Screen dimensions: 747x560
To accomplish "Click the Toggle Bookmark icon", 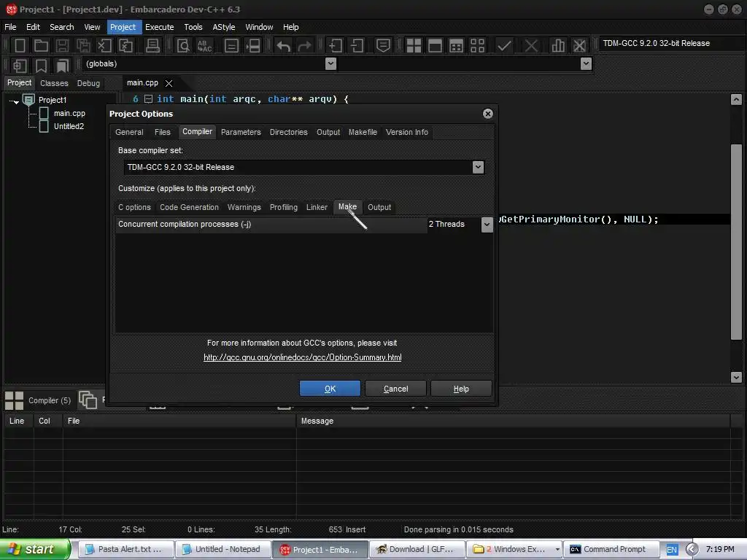I will pyautogui.click(x=41, y=65).
